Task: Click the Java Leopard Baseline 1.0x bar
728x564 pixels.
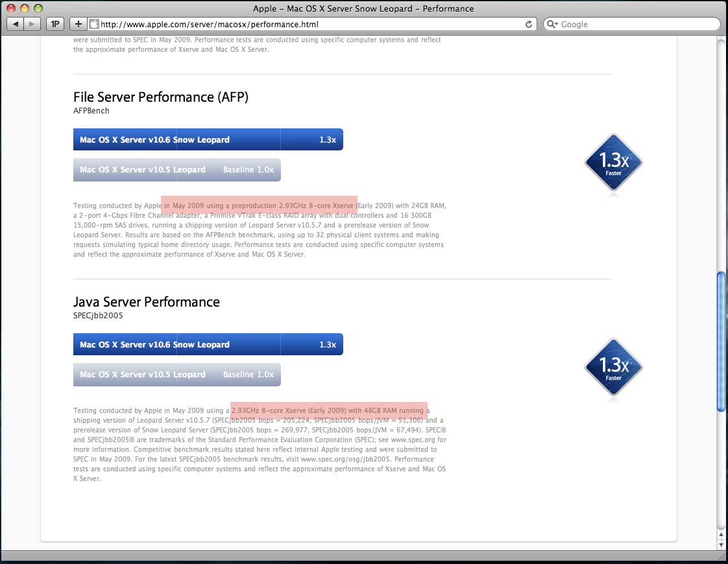Action: coord(177,374)
